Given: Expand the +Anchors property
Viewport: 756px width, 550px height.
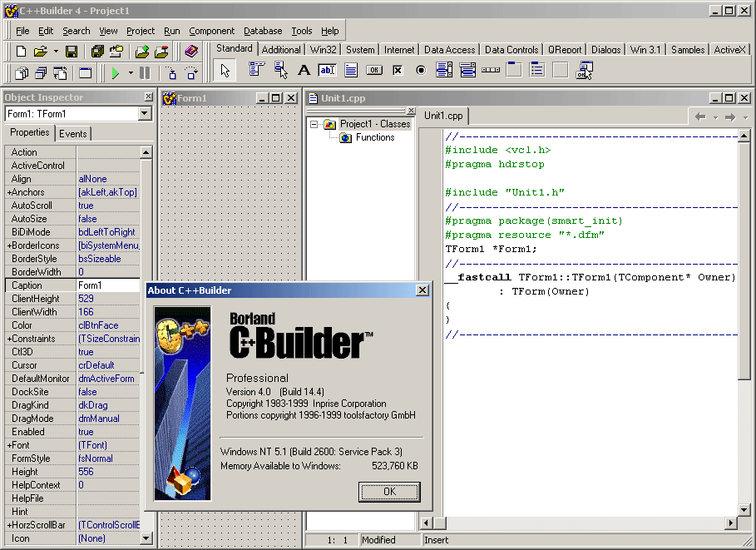Looking at the screenshot, I should coord(8,192).
